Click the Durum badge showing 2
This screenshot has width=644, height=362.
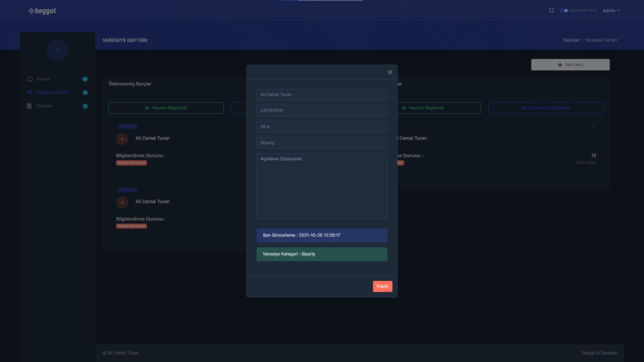pos(85,79)
